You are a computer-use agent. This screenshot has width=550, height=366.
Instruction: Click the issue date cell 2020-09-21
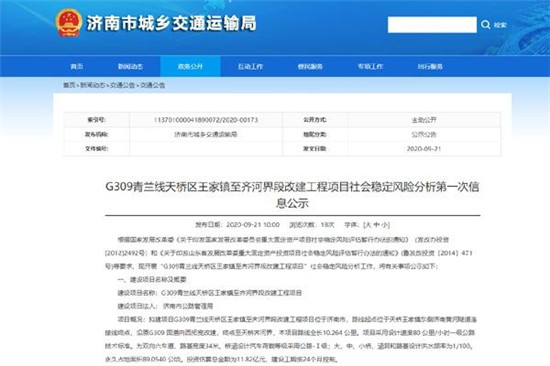click(x=424, y=149)
